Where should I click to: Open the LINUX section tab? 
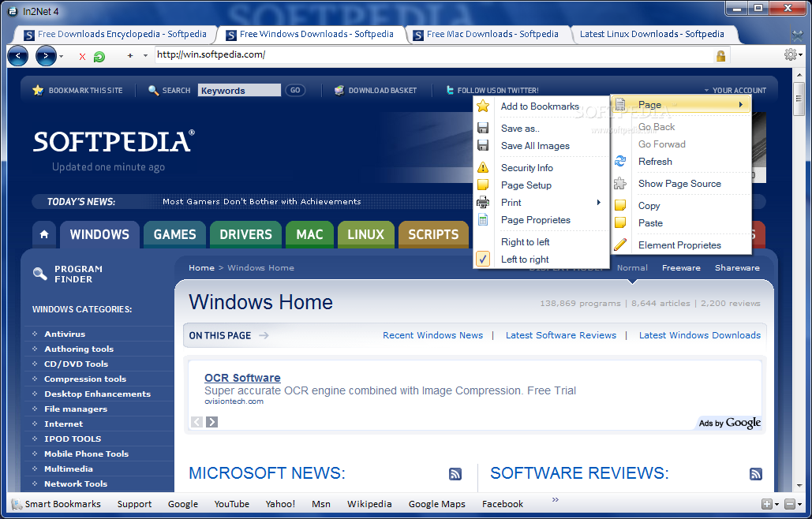click(x=365, y=234)
